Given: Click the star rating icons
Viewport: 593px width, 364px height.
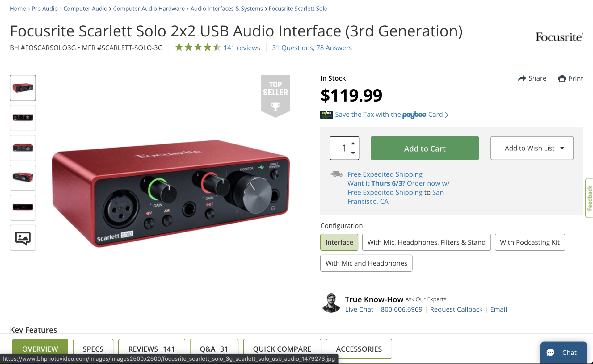Looking at the screenshot, I should point(198,48).
